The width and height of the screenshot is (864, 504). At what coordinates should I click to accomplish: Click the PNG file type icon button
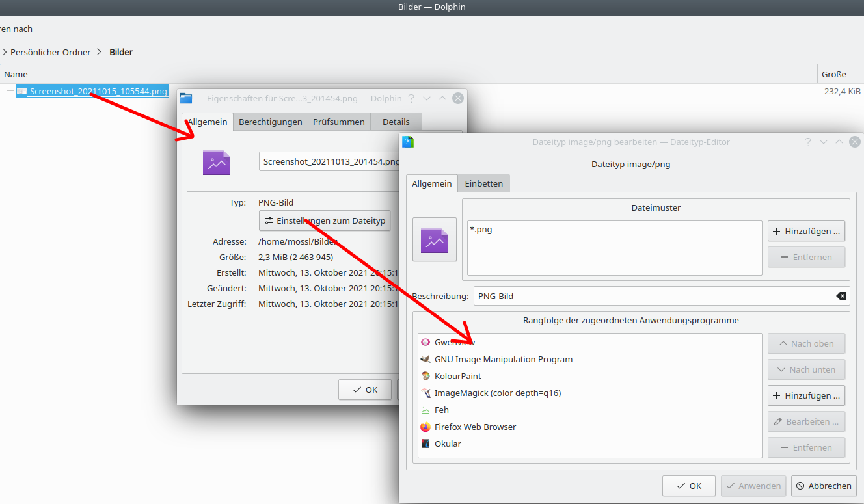435,239
